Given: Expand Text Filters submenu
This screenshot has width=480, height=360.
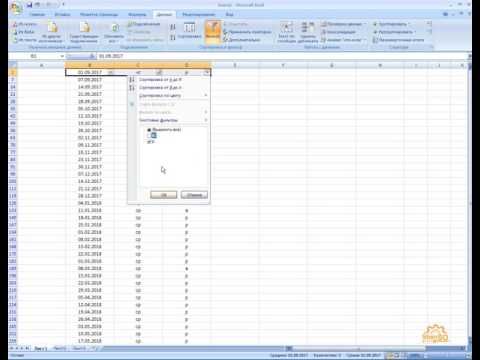Looking at the screenshot, I should tap(169, 120).
